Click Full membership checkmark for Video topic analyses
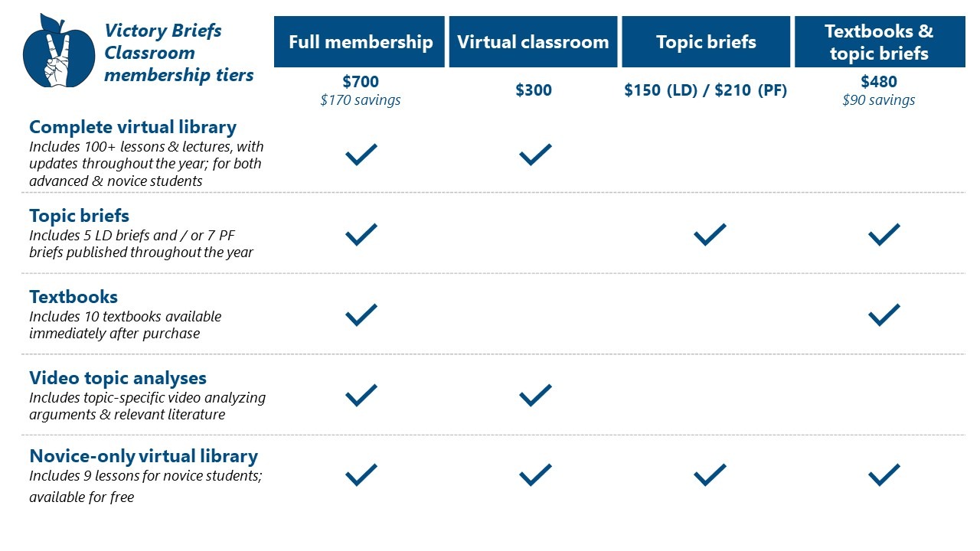The width and height of the screenshot is (980, 551). click(x=361, y=395)
